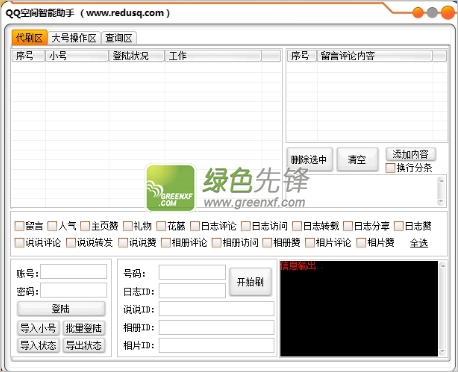Click the 添加内容 button
Viewport: 458px width, 372px height.
pyautogui.click(x=411, y=154)
